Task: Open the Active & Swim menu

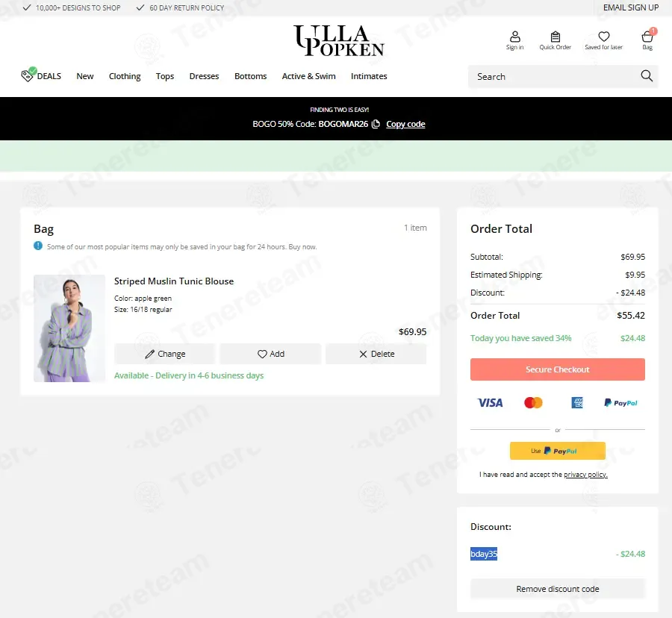Action: pos(308,76)
